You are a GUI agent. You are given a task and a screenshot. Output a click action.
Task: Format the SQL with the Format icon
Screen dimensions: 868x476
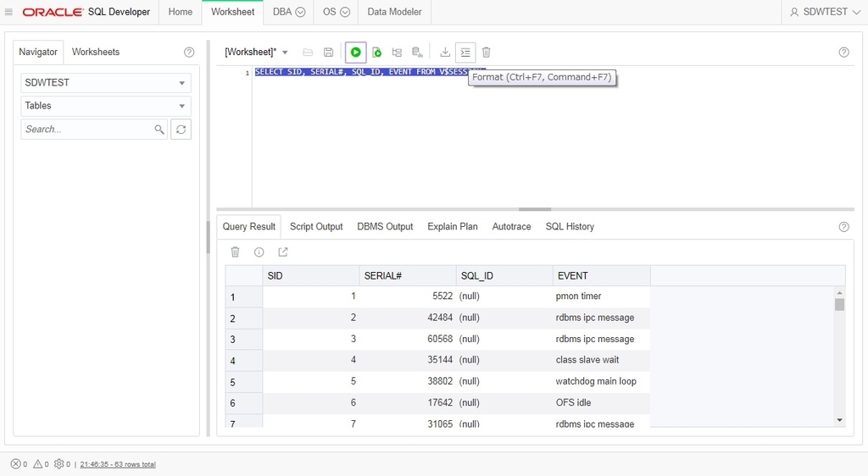(465, 53)
